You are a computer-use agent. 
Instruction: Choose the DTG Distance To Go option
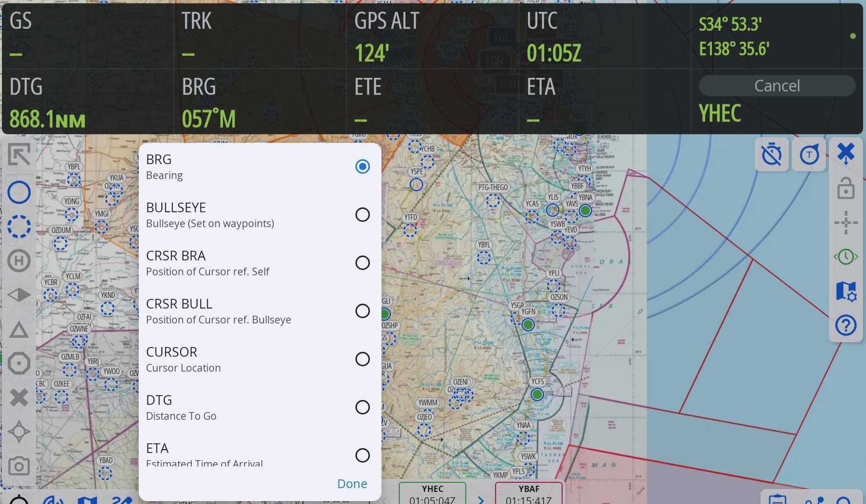(362, 407)
